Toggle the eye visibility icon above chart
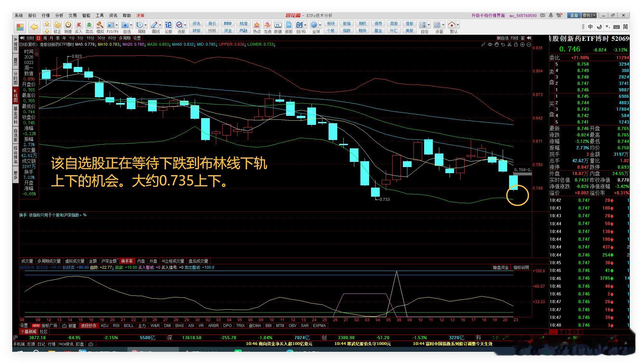 coord(490,44)
